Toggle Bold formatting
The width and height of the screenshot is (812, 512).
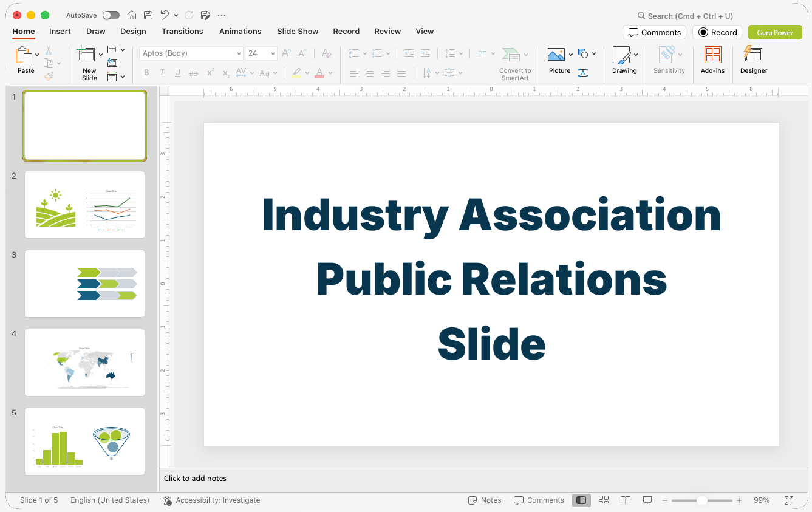[x=146, y=73]
